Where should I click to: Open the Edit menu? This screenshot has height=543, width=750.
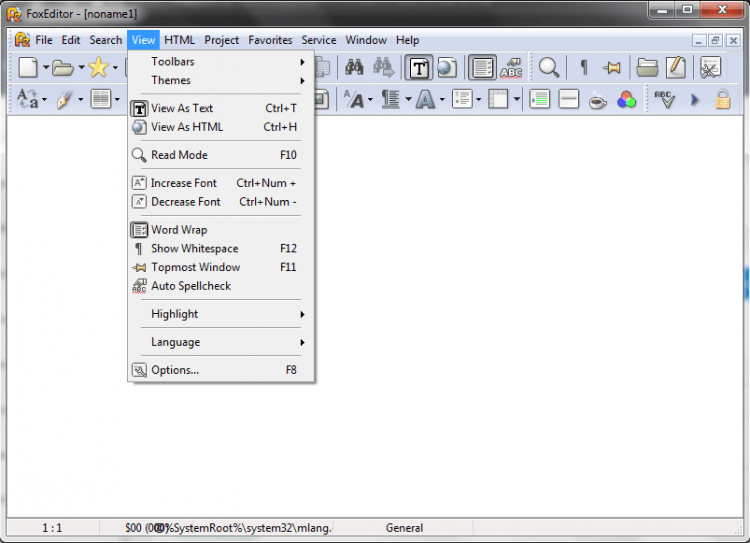click(71, 40)
